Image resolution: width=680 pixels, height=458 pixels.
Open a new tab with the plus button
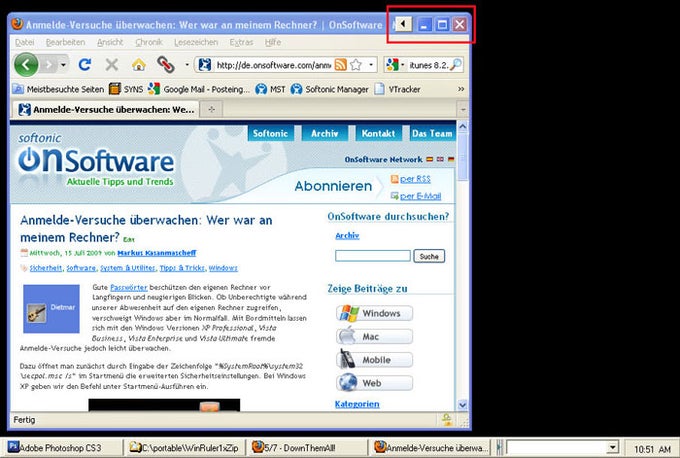pyautogui.click(x=211, y=109)
